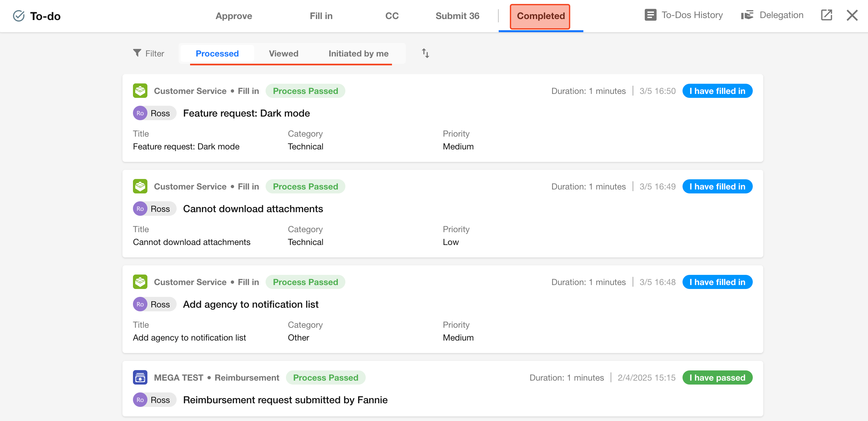
Task: Select the Viewed filter tab
Action: tap(283, 54)
